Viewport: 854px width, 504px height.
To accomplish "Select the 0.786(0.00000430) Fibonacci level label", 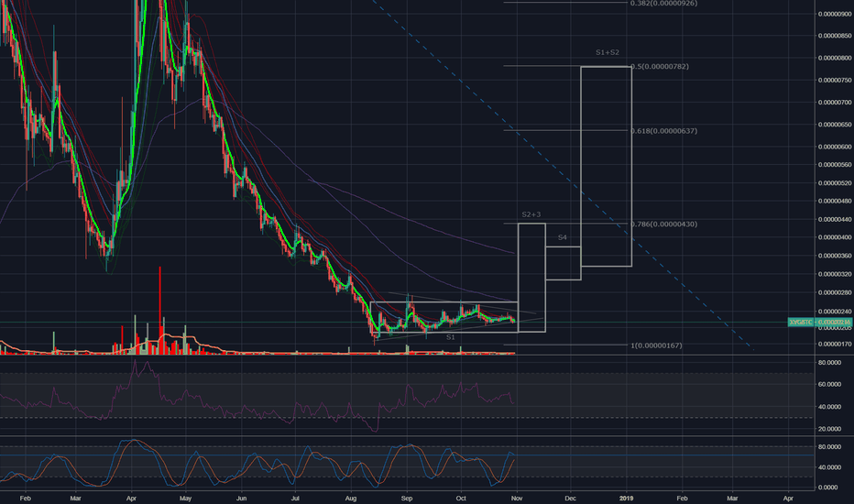I will click(x=664, y=224).
